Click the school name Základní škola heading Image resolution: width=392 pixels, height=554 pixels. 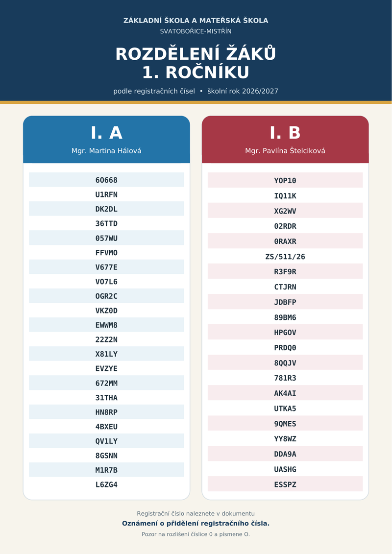pos(196,21)
